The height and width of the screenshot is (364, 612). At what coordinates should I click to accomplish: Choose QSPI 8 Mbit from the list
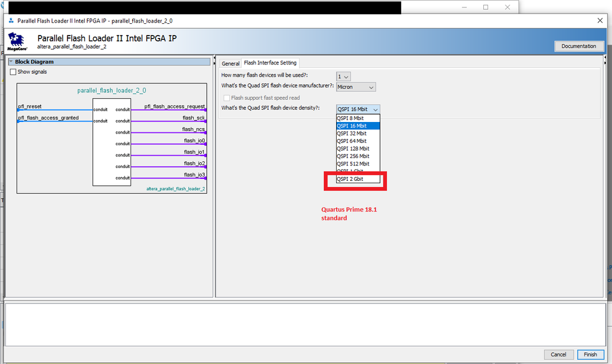[x=358, y=118]
